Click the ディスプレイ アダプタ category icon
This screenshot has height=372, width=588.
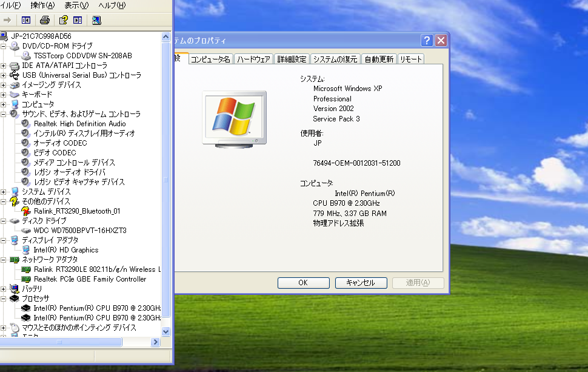click(x=15, y=240)
